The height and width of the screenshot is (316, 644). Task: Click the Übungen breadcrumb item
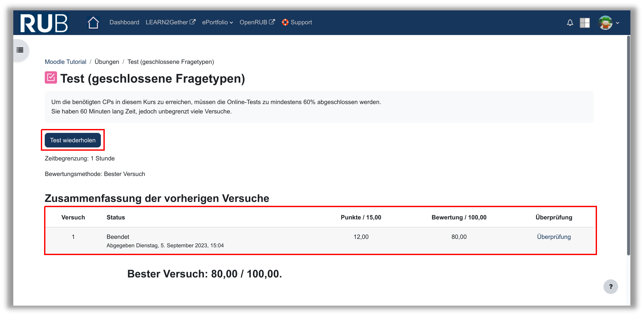coord(107,62)
